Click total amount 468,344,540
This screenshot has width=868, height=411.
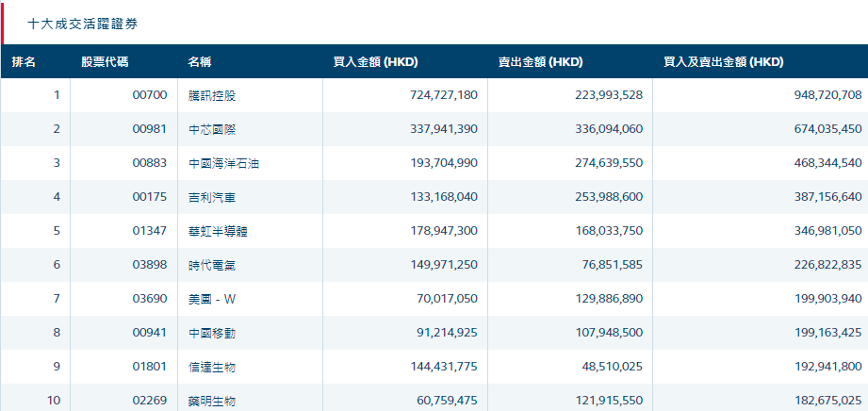coord(828,163)
